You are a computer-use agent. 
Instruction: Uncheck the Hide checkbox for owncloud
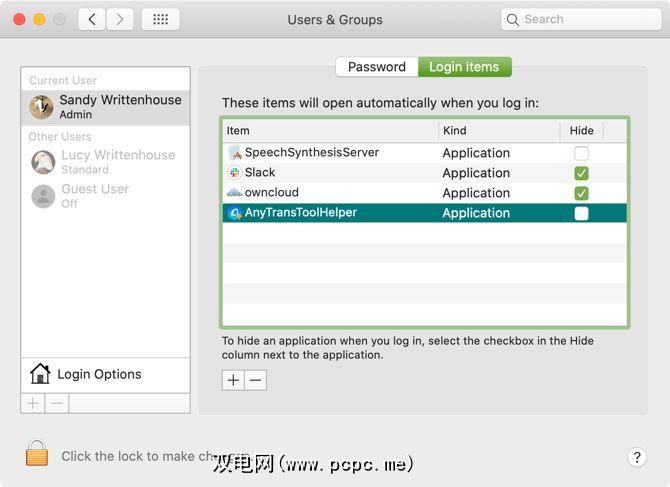point(581,193)
